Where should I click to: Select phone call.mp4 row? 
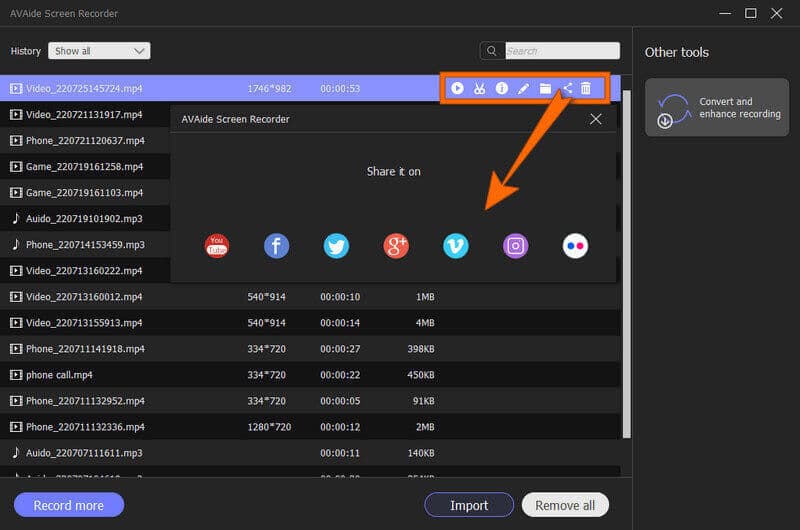point(310,374)
